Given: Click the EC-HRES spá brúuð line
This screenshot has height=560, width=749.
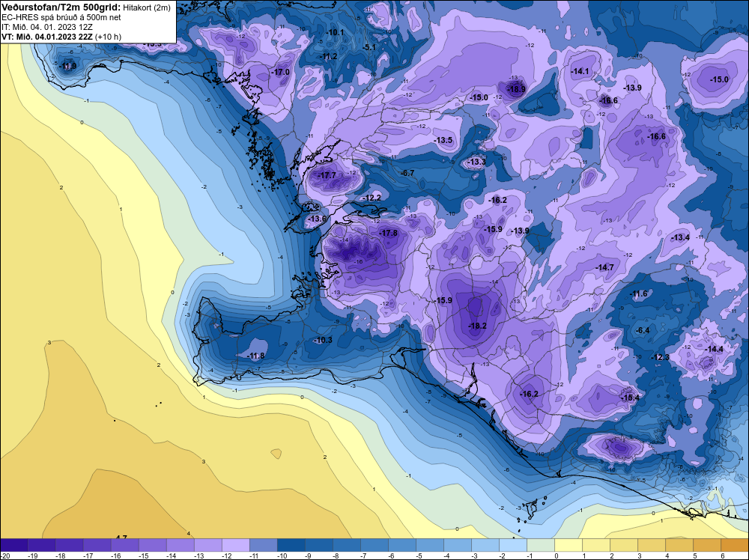Looking at the screenshot, I should pyautogui.click(x=61, y=18).
